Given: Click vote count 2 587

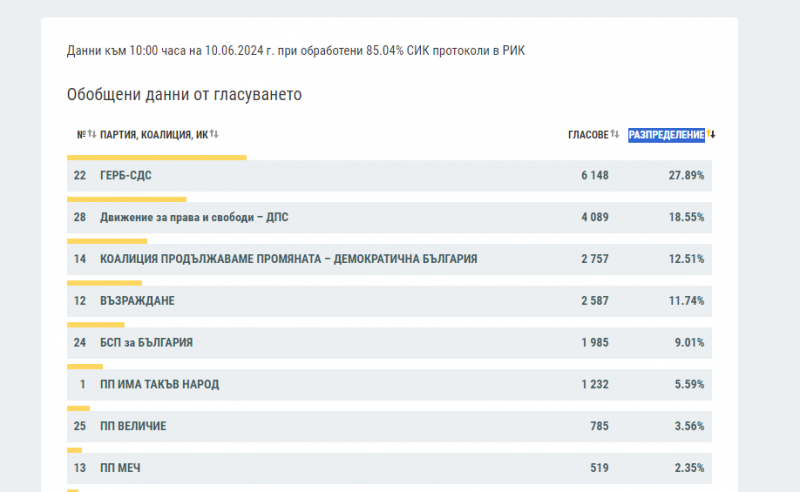Looking at the screenshot, I should tap(595, 301).
